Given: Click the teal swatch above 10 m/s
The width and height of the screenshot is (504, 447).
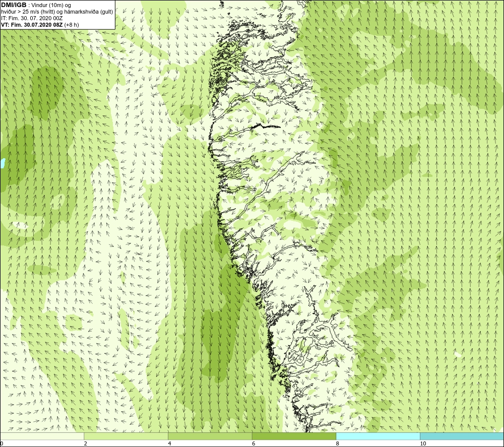Looking at the screenshot, I should [462, 436].
